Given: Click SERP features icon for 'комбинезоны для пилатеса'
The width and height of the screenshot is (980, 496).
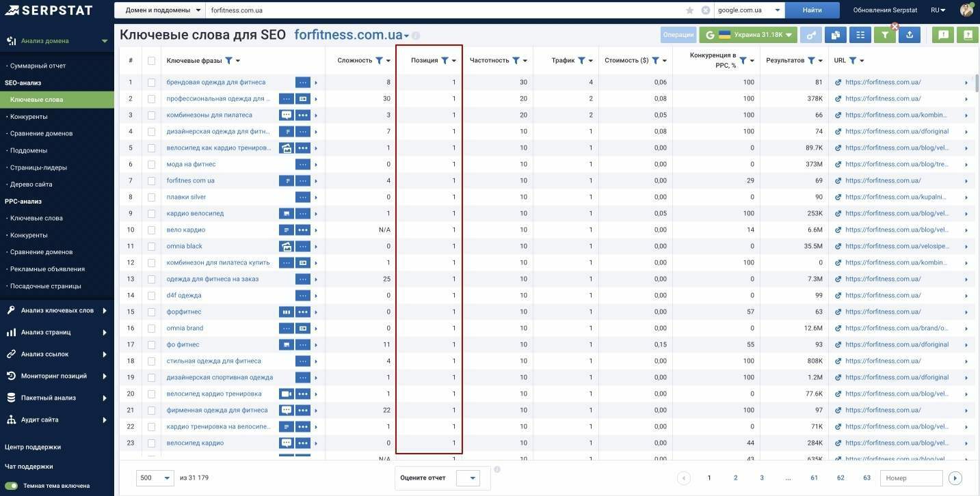Looking at the screenshot, I should 286,115.
